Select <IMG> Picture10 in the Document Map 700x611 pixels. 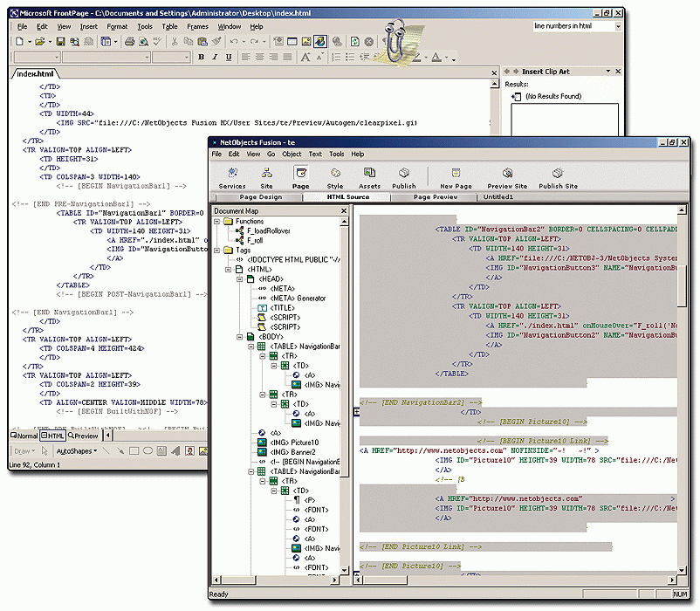[x=294, y=443]
